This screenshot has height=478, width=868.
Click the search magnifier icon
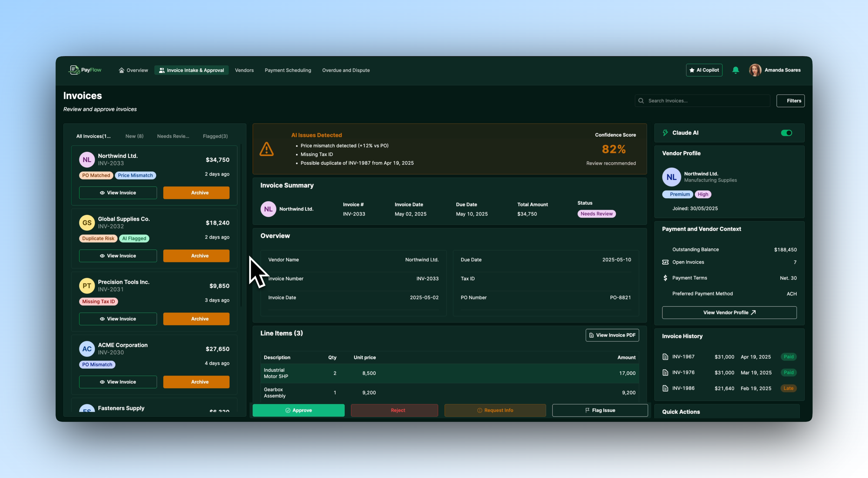[x=641, y=101]
